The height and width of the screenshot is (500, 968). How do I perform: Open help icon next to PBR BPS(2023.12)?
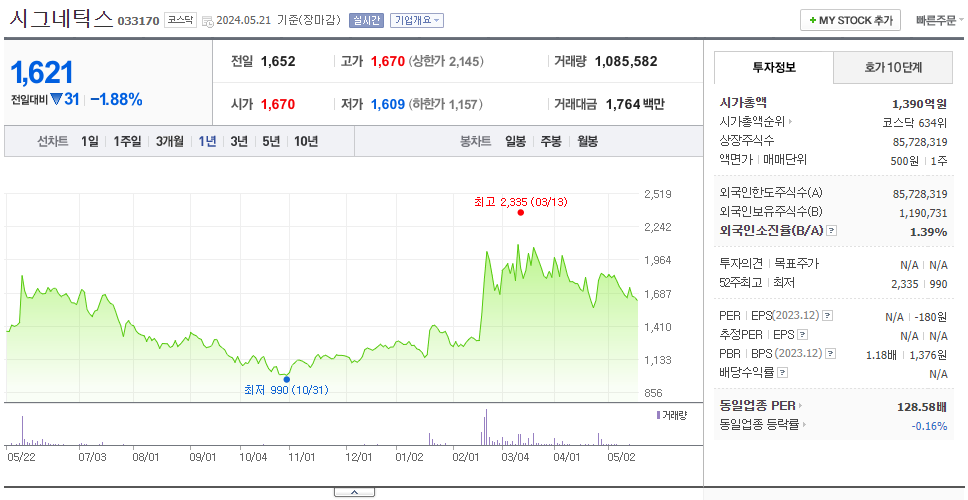(x=831, y=354)
